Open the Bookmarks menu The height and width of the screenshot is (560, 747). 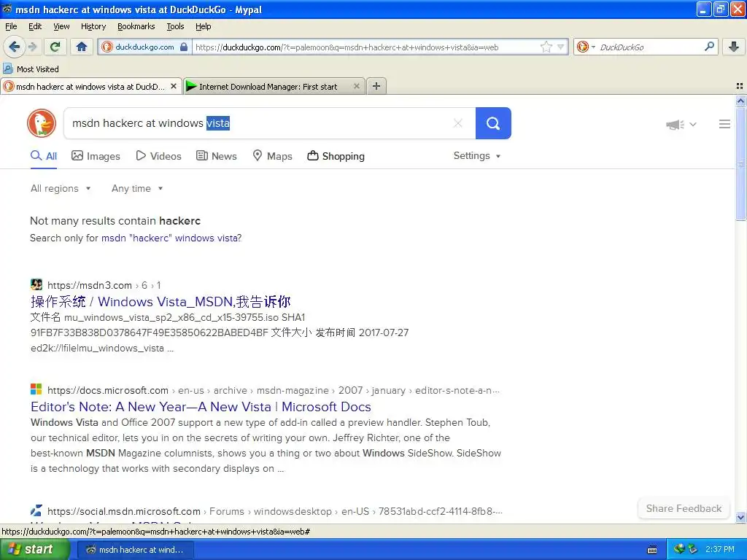[136, 26]
